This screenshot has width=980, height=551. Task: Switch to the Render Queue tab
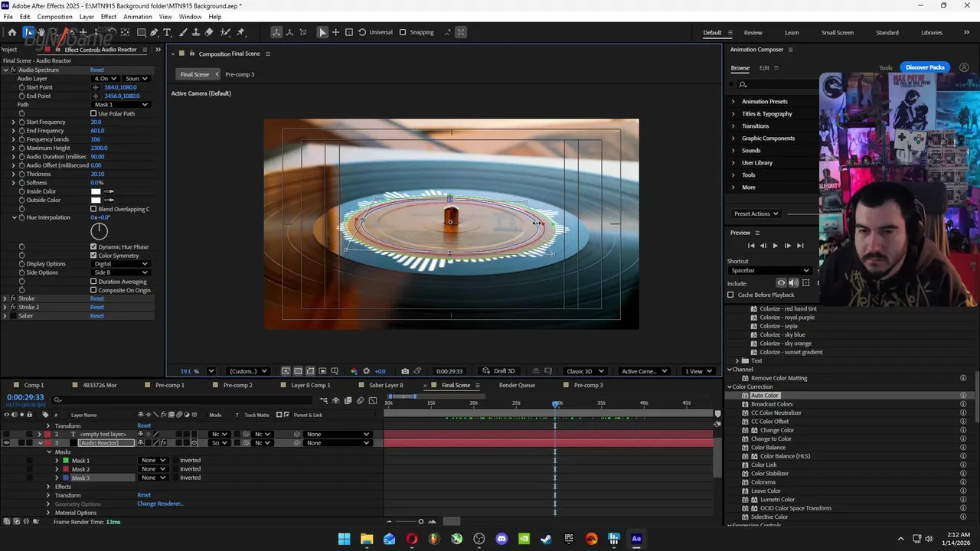click(x=517, y=385)
